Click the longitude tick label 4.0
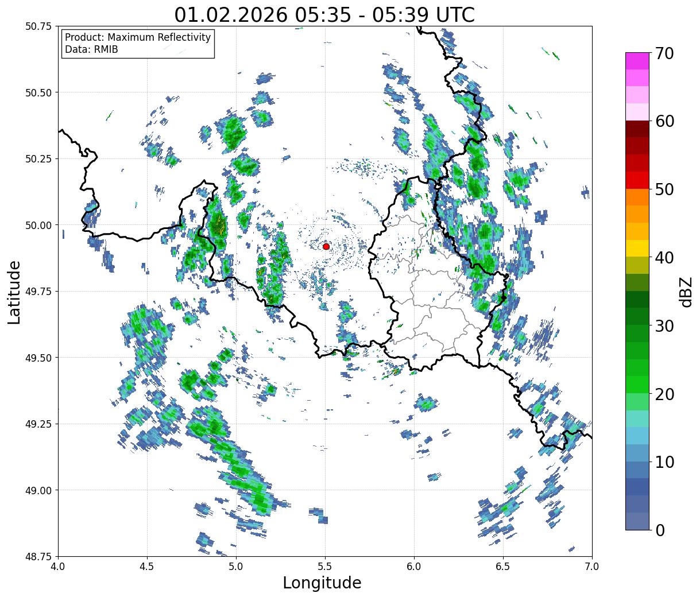Screen dimensions: 700x597 58,566
